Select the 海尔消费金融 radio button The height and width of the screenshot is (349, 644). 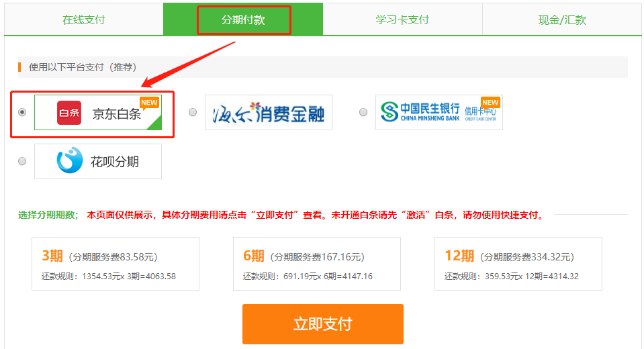click(193, 112)
